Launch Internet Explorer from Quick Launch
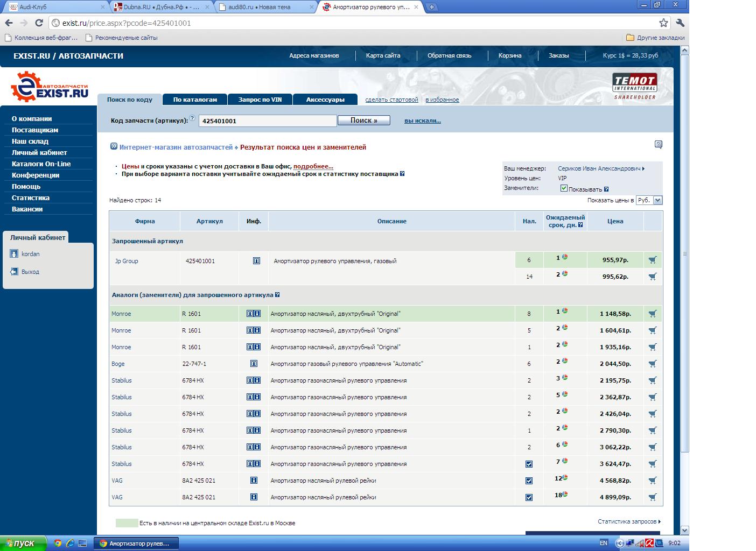Viewport: 756px width, 551px height. [x=69, y=543]
